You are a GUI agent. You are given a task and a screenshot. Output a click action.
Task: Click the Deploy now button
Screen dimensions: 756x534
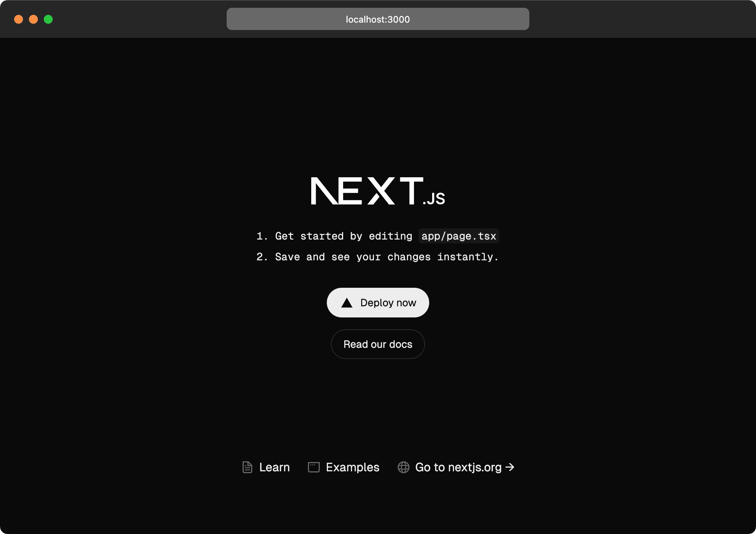click(377, 302)
